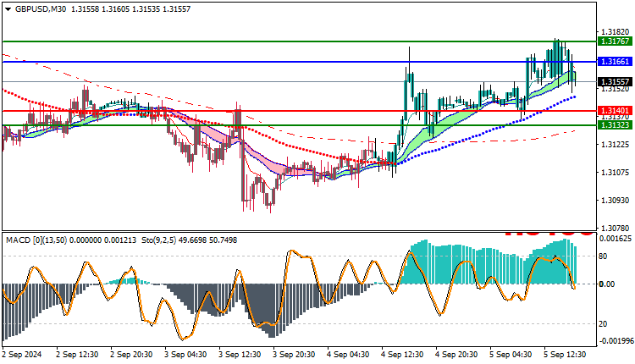This screenshot has width=635, height=364.
Task: Select the 4 Sep 20:30 time axis label
Action: [x=456, y=355]
